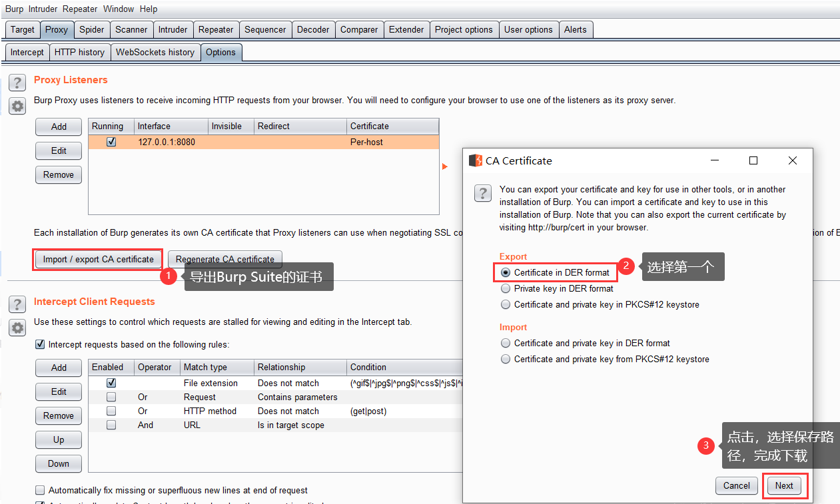The width and height of the screenshot is (840, 504).
Task: Click Next in CA Certificate dialog
Action: 784,485
